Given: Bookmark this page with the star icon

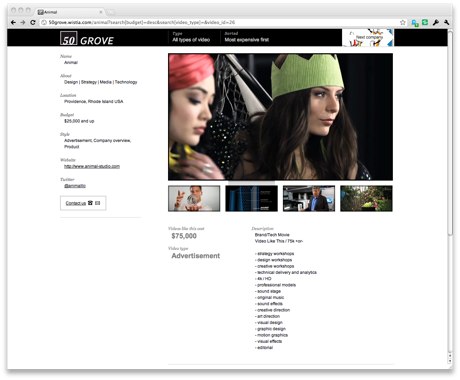Looking at the screenshot, I should pos(403,22).
